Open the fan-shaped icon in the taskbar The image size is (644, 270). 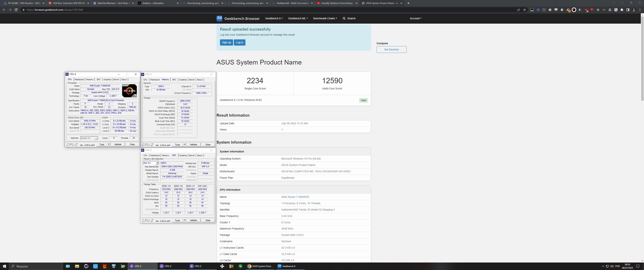[x=222, y=266]
